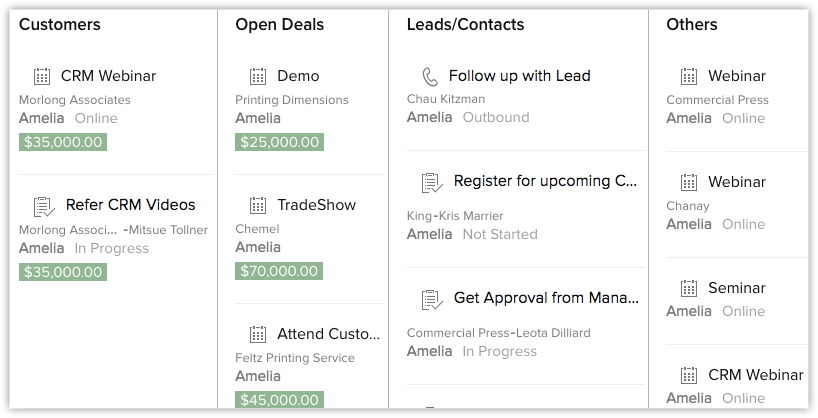
Task: Click the calendar icon next to TradeShow
Action: (258, 205)
